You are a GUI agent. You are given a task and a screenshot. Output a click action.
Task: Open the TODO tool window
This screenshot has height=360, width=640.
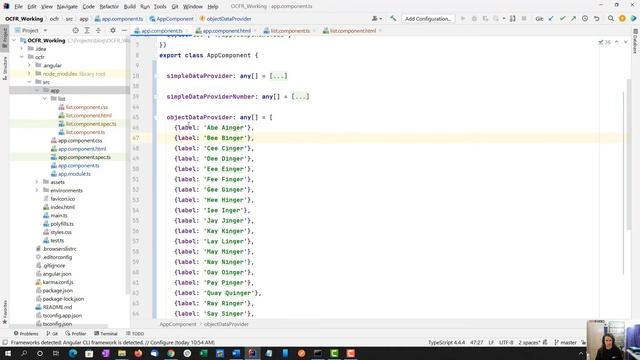click(135, 333)
